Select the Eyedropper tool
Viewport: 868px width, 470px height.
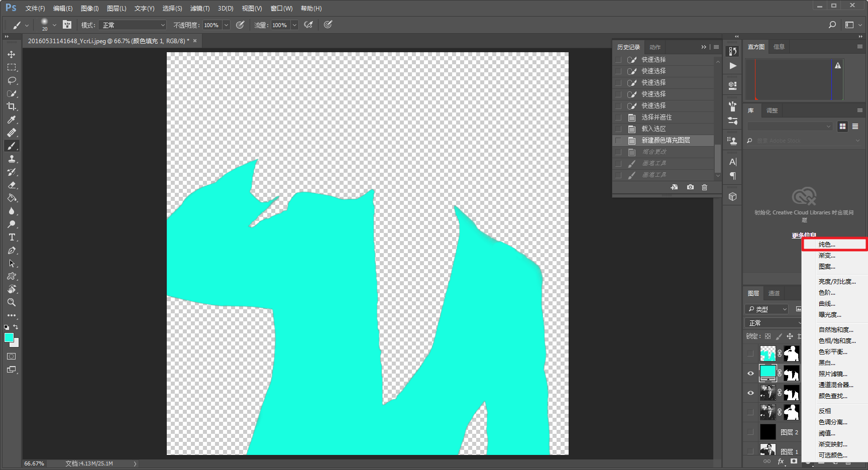pos(12,120)
